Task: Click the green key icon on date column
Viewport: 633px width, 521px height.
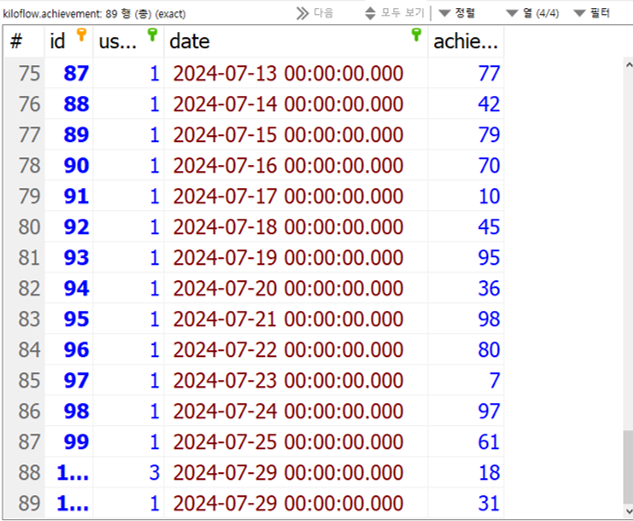Action: [x=416, y=35]
